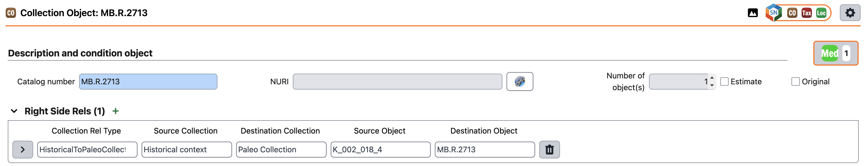Enable the Estimate checkbox
The height and width of the screenshot is (166, 868).
point(724,81)
